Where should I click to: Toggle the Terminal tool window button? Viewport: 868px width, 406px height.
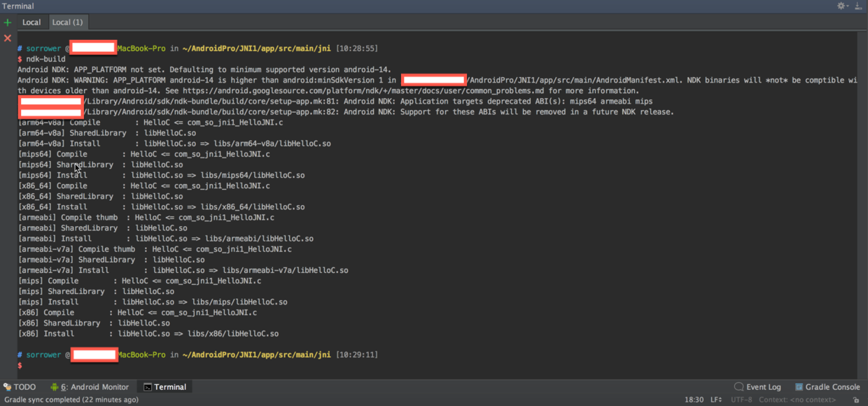click(x=164, y=386)
